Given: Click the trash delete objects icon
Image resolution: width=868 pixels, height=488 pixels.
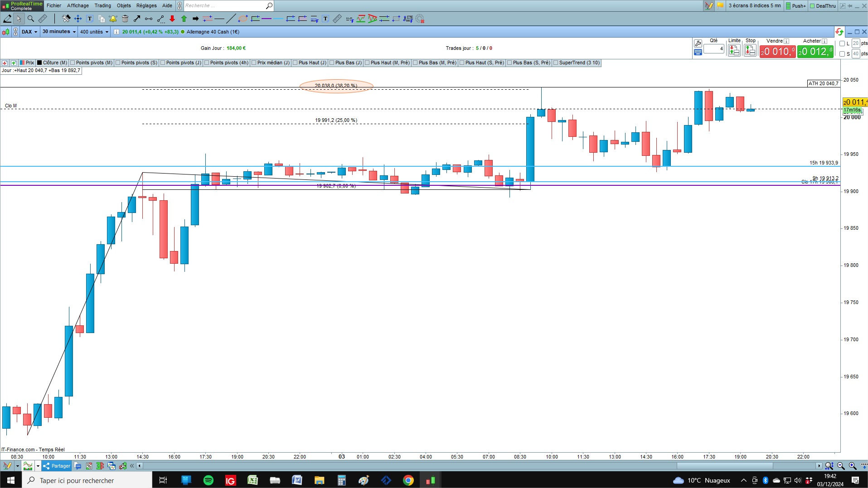Looking at the screenshot, I should tap(125, 19).
